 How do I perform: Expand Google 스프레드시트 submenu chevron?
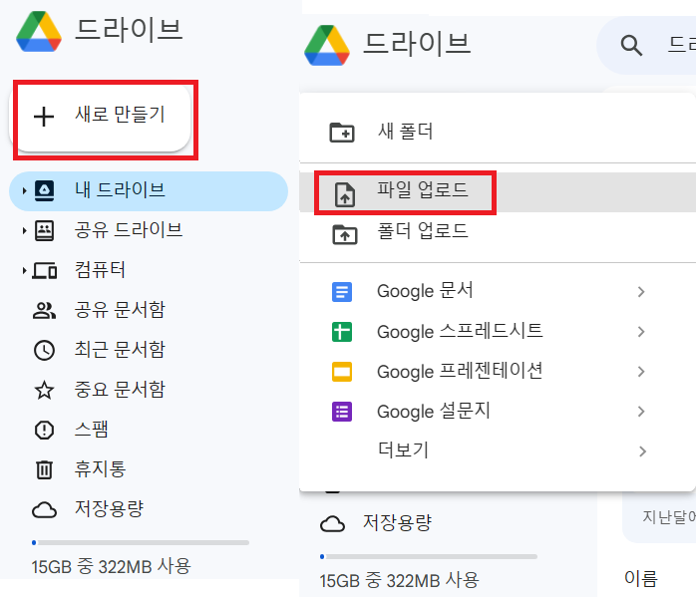[641, 332]
